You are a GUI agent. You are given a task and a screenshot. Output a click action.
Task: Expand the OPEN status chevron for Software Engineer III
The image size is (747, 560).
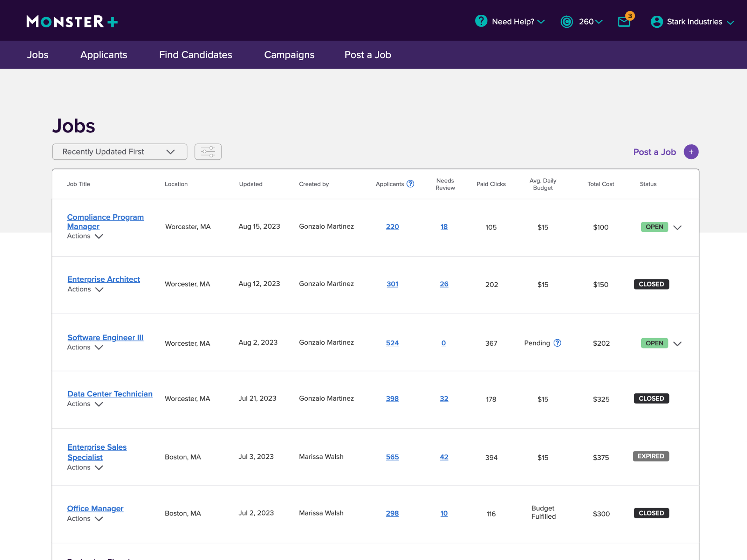point(677,344)
